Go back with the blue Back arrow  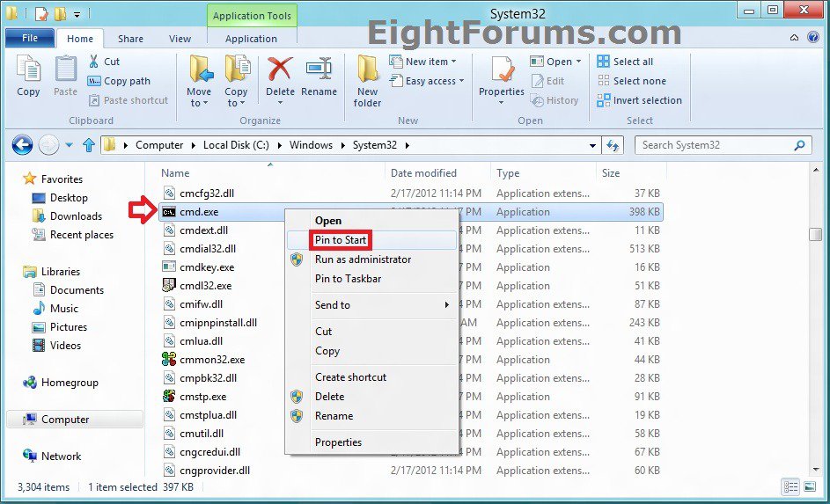22,145
